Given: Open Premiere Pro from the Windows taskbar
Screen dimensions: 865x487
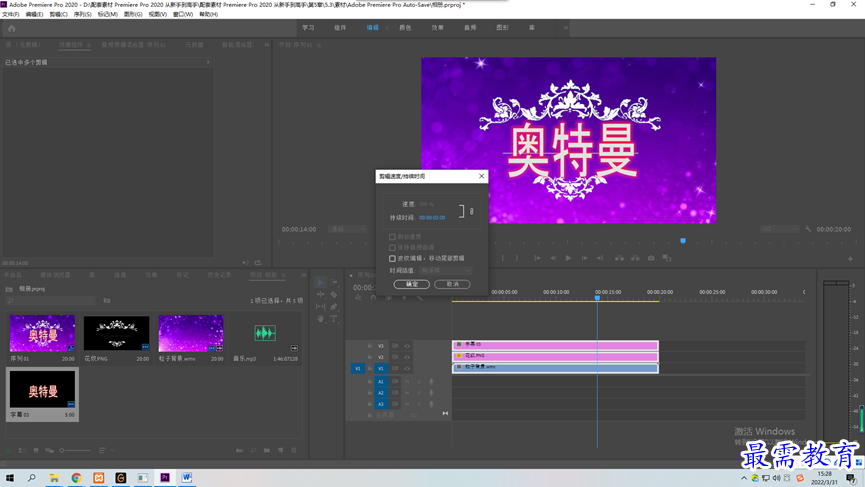Looking at the screenshot, I should [165, 478].
